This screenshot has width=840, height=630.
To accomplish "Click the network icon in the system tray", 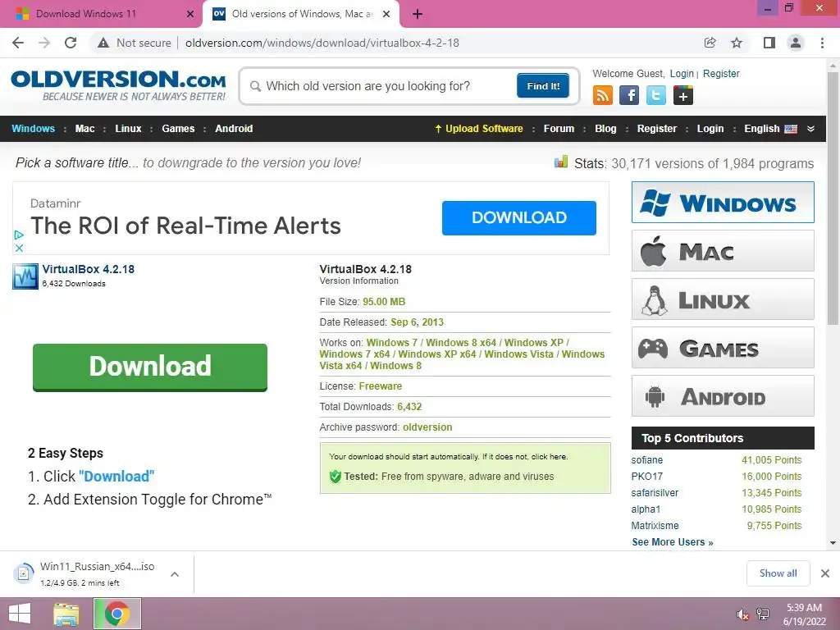I will click(x=763, y=614).
